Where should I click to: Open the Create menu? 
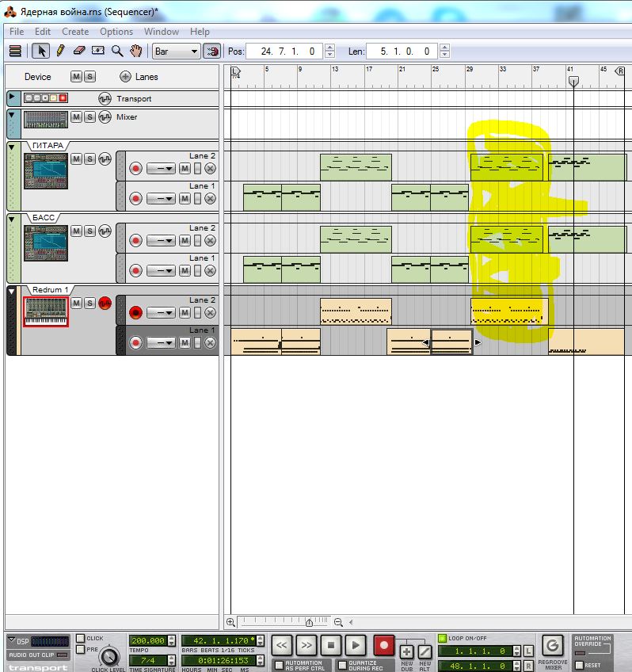[75, 32]
